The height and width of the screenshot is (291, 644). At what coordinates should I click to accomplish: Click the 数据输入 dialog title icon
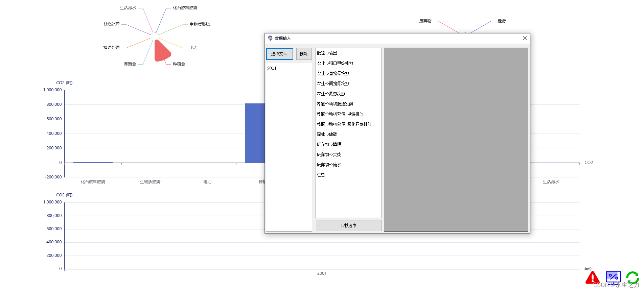[270, 38]
